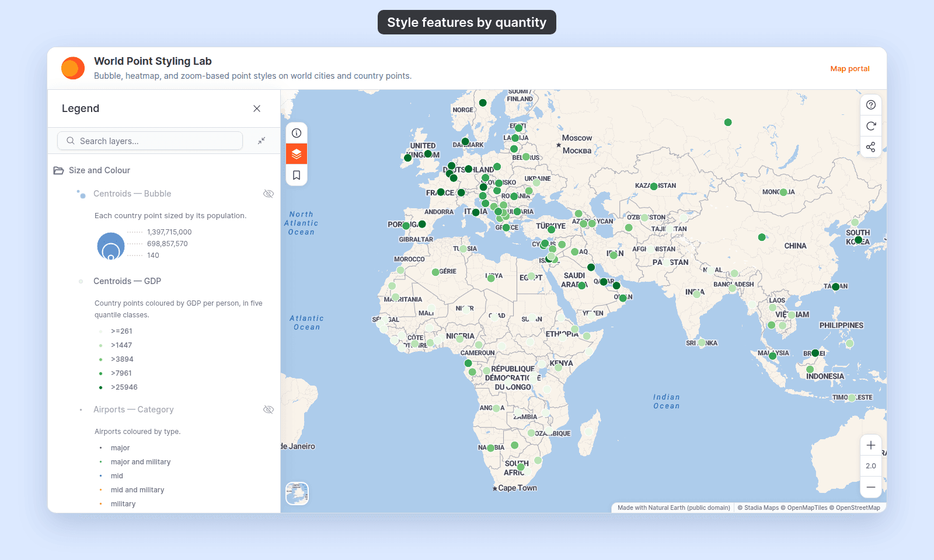Toggle the layers panel button
Image resolution: width=934 pixels, height=560 pixels.
[x=297, y=154]
